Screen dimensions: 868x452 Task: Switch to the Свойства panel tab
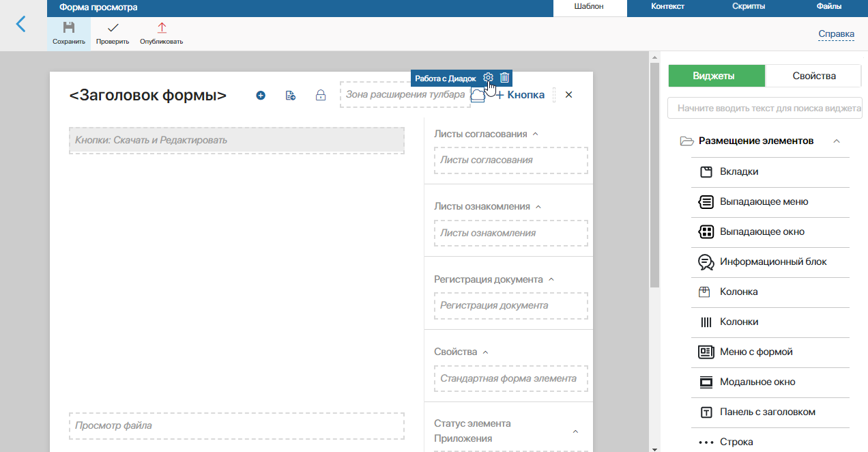point(813,76)
